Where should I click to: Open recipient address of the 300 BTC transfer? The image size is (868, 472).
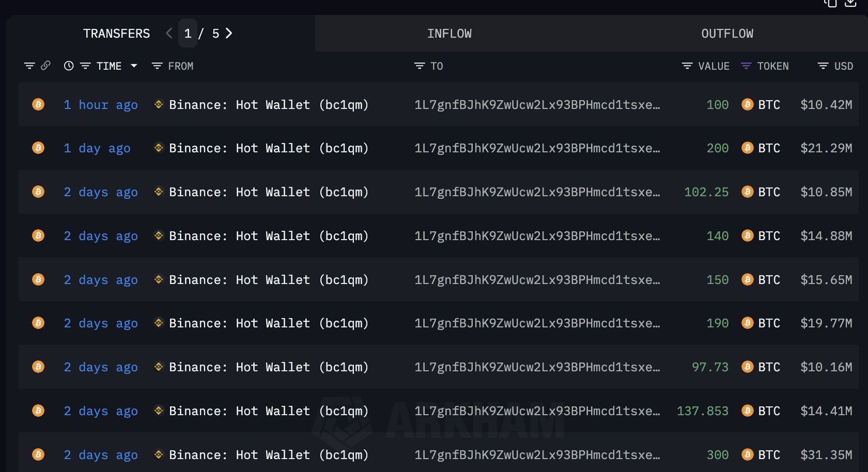pyautogui.click(x=537, y=455)
